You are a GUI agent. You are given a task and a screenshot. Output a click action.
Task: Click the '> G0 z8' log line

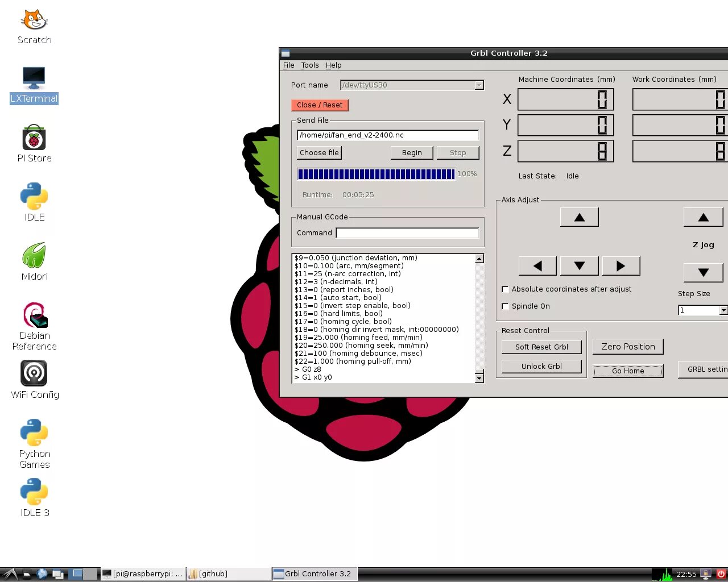pyautogui.click(x=308, y=369)
